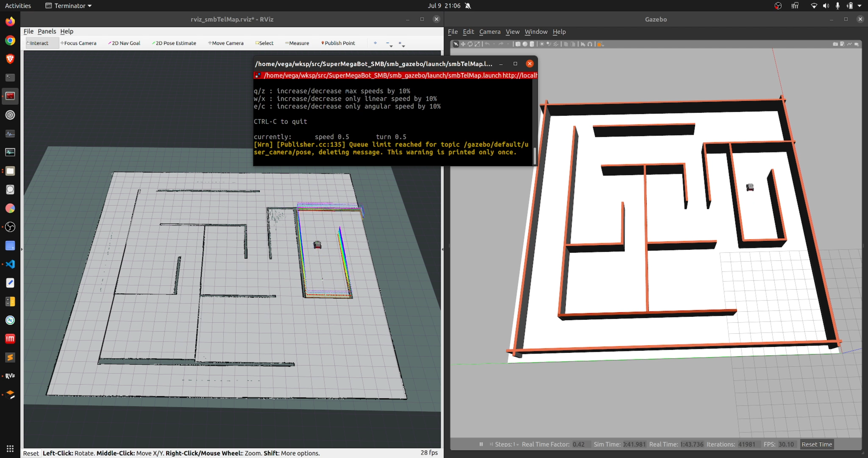The width and height of the screenshot is (868, 458).
Task: Open the Terminator dropdown in top bar
Action: pos(69,6)
